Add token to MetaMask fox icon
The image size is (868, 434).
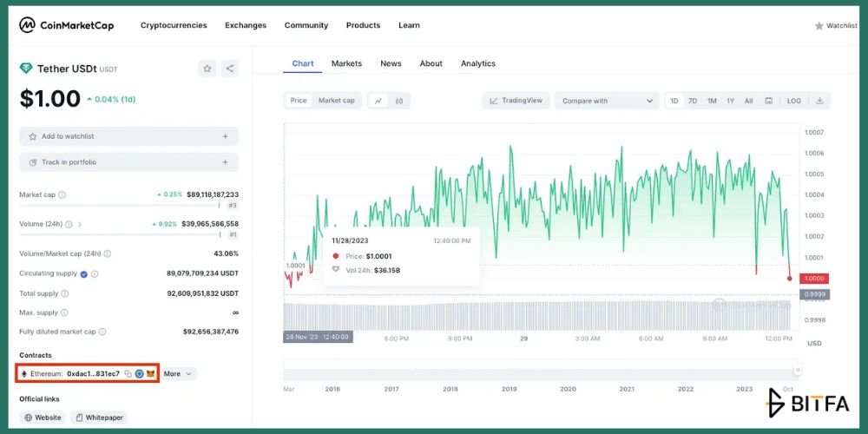tap(150, 373)
